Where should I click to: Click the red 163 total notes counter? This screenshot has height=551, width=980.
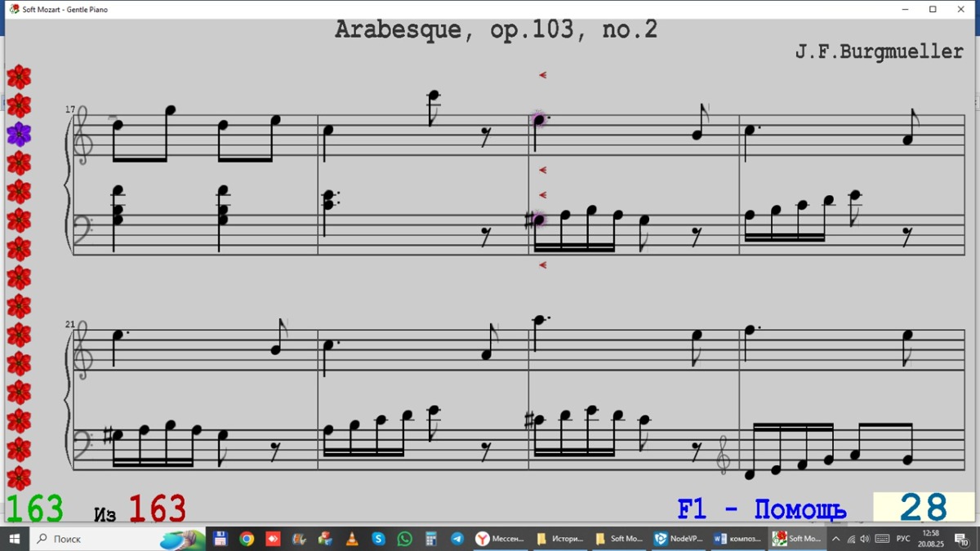pos(158,509)
